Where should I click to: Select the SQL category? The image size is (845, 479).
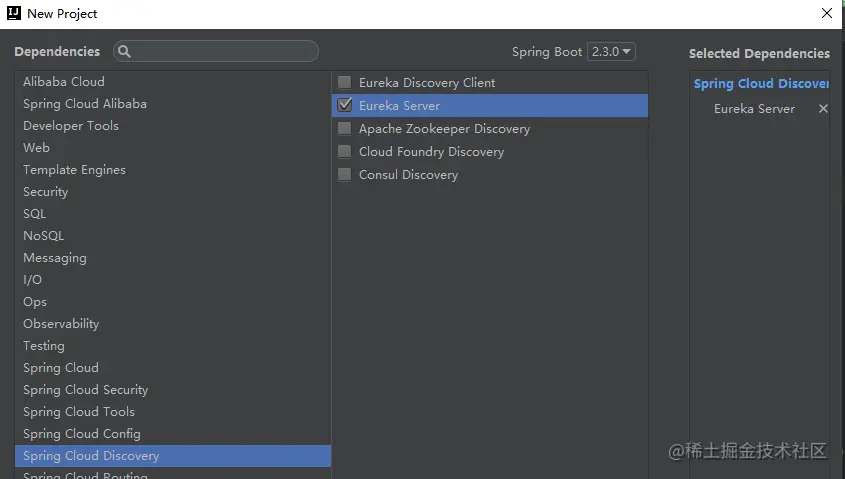(x=172, y=214)
